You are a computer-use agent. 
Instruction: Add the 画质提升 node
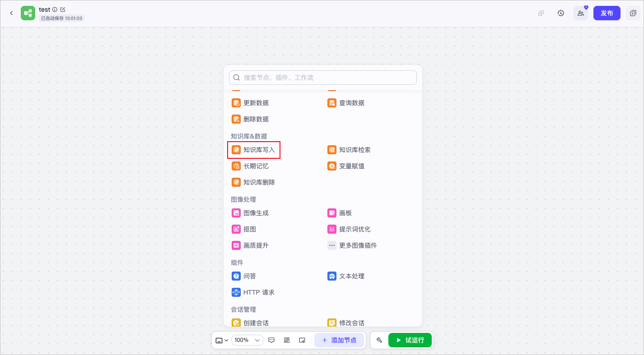click(x=251, y=245)
